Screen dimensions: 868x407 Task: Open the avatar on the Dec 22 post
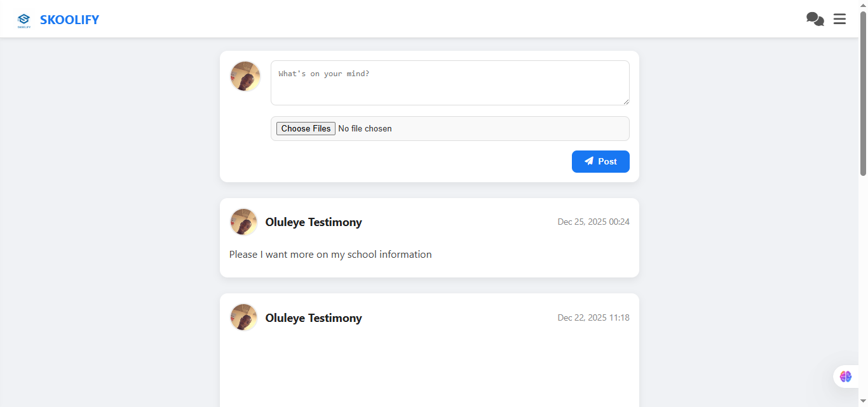click(x=243, y=317)
